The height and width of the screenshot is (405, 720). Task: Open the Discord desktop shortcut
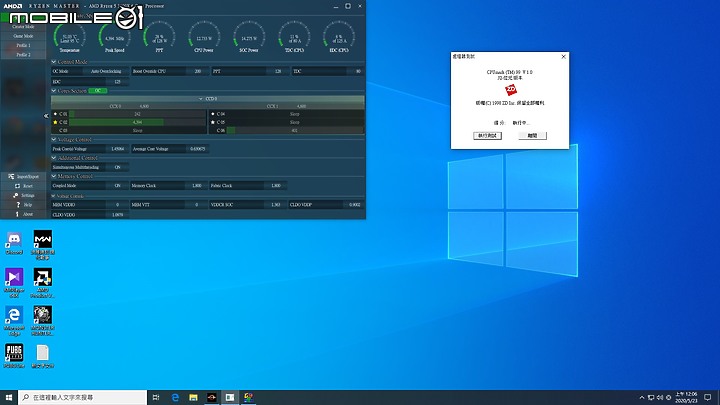(14, 243)
